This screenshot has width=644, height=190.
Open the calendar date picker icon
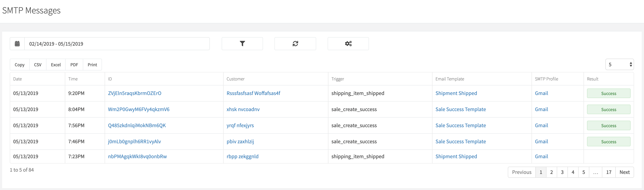coord(17,44)
